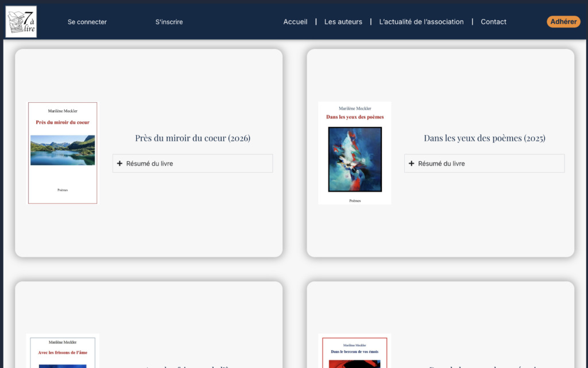The width and height of the screenshot is (588, 368).
Task: Open Dans les yeux des poèmes book cover
Action: [x=355, y=153]
